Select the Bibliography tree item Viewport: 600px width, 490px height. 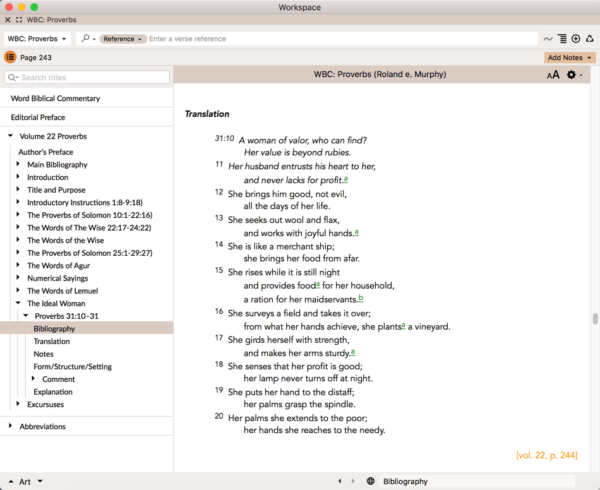pyautogui.click(x=86, y=329)
